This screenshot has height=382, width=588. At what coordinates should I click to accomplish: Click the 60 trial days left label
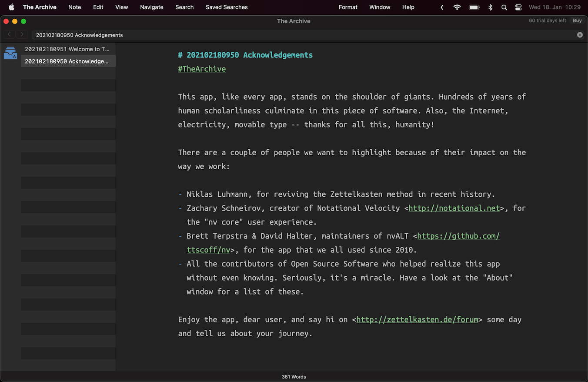point(548,20)
